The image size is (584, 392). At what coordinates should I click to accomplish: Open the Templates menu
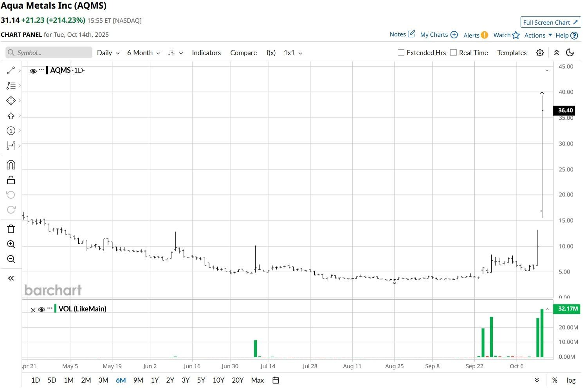tap(512, 53)
